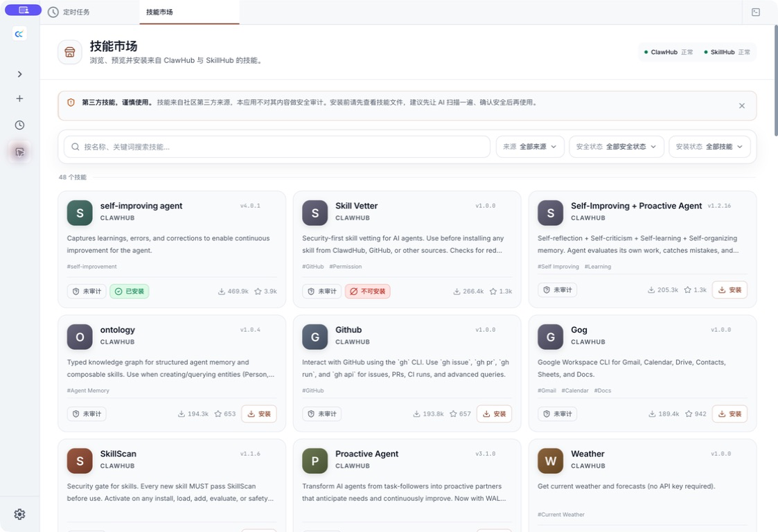This screenshot has height=532, width=778.
Task: Click the #Calendar tag on Gog
Action: 575,391
